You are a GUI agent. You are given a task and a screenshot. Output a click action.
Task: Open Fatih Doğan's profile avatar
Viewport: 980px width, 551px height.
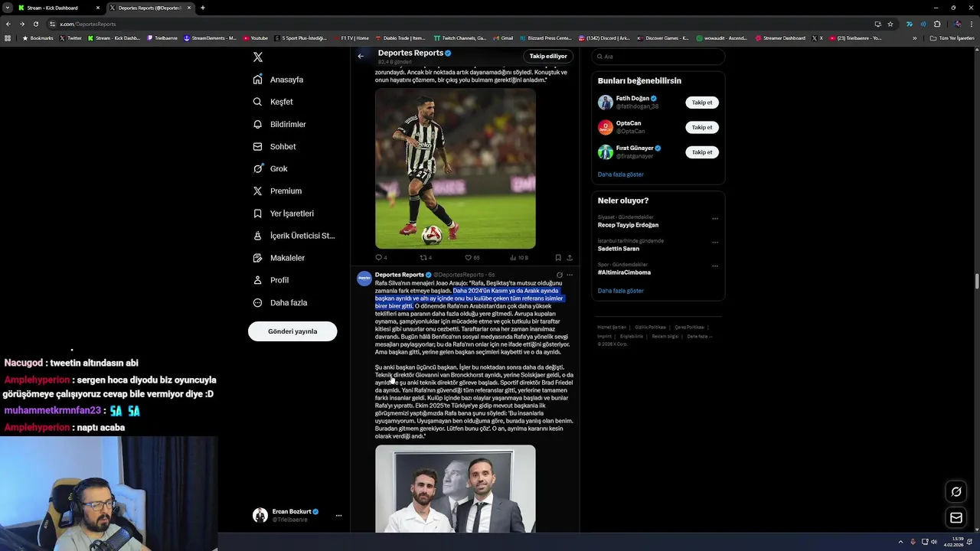pyautogui.click(x=606, y=103)
